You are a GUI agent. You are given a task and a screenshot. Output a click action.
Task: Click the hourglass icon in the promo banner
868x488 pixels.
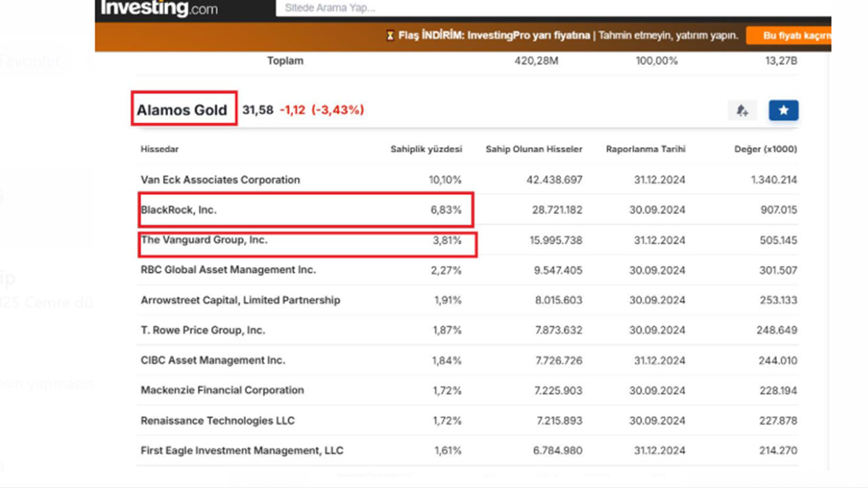pos(390,36)
